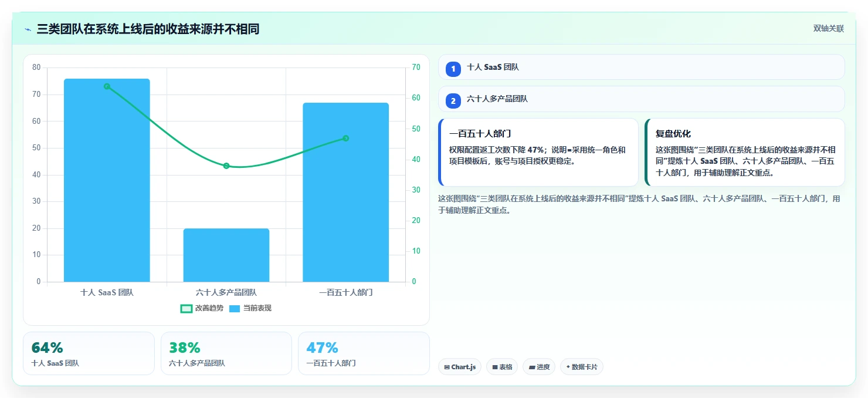Click the lightning icon beside the title
Viewport: 868px width, 398px height.
point(28,29)
